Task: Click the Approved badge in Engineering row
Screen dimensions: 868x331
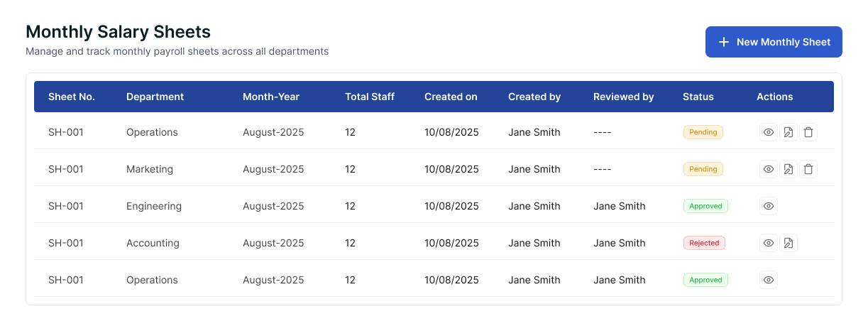Action: 705,206
